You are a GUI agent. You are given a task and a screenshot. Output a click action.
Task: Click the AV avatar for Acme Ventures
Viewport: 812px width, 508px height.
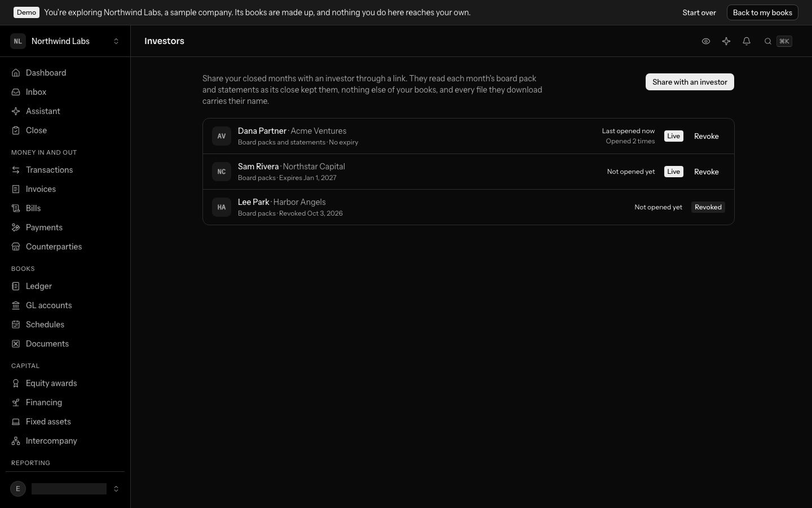click(x=222, y=136)
